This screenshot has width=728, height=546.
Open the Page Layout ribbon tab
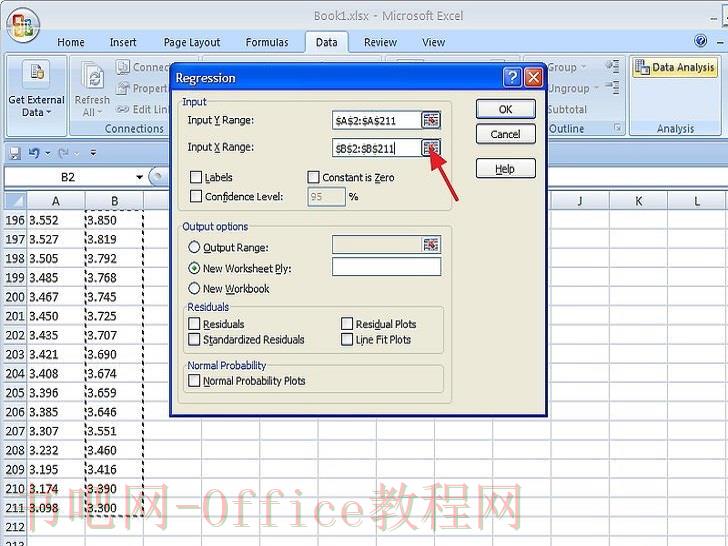(x=192, y=42)
